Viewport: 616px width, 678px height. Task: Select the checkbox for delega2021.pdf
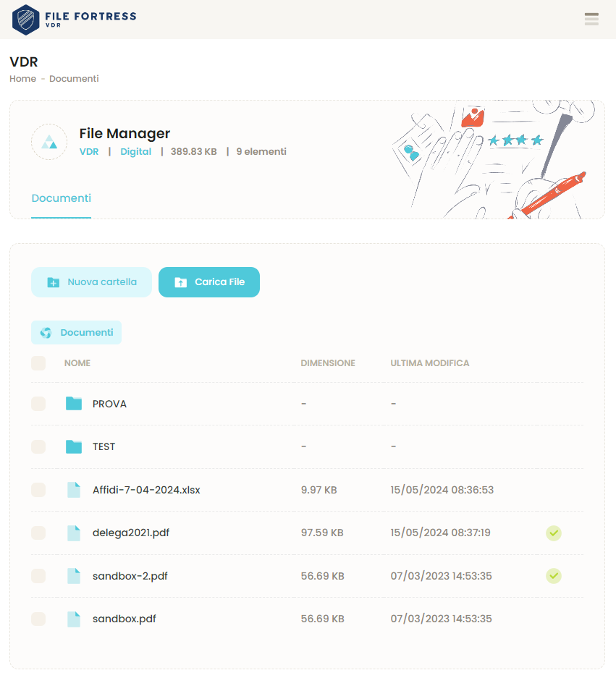[38, 533]
